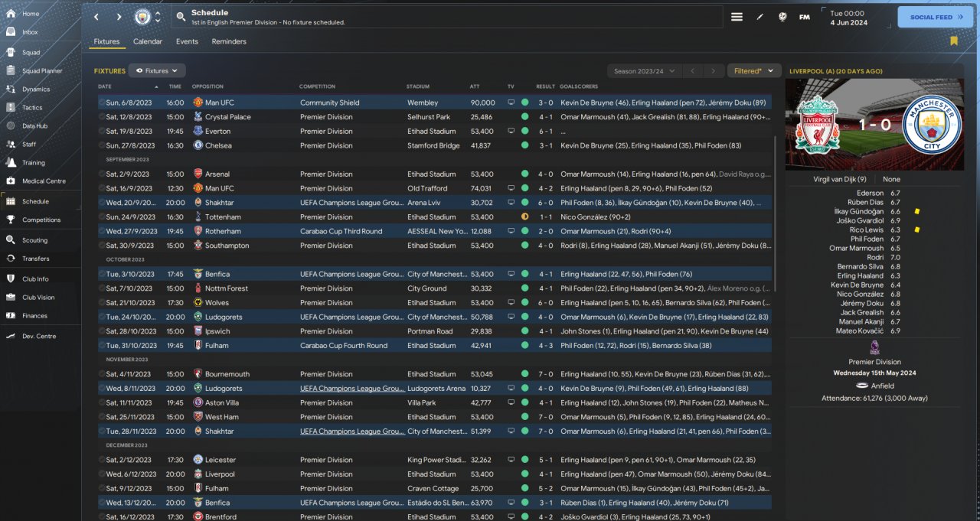Click the Schedule search bar
This screenshot has height=521, width=980.
tap(446, 17)
